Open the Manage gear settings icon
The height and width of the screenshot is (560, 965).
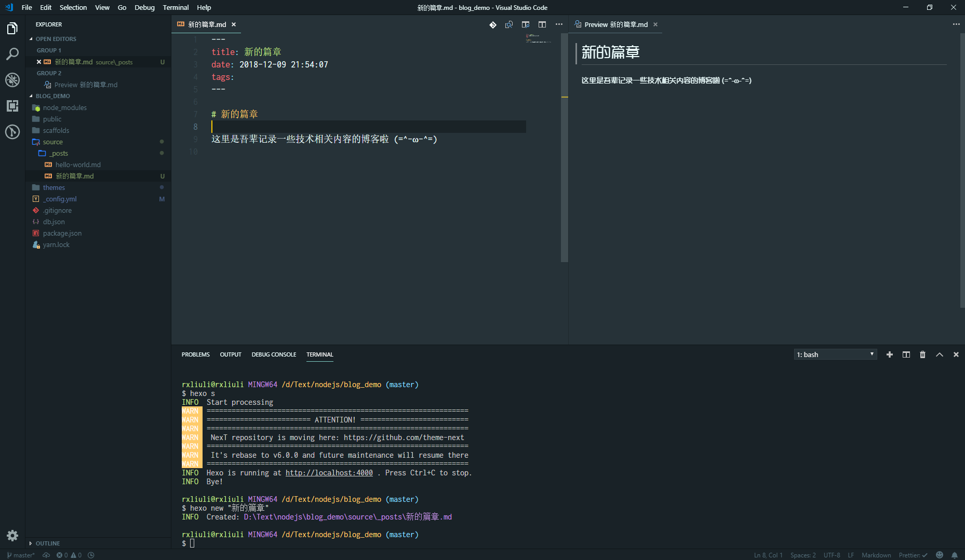12,536
